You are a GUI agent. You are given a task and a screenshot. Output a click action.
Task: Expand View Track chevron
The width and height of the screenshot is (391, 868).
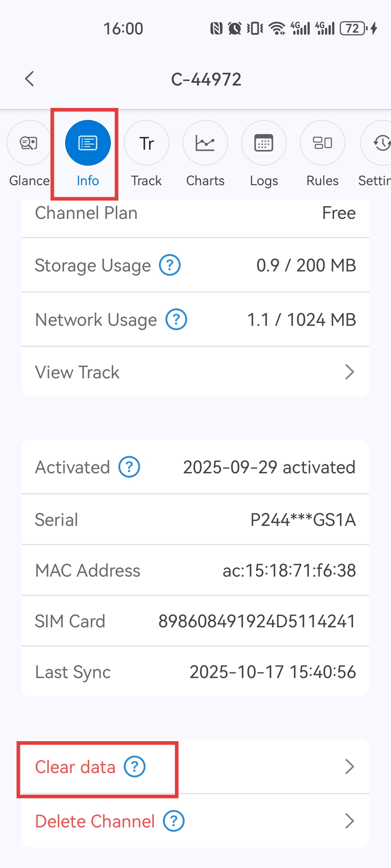[x=349, y=372]
